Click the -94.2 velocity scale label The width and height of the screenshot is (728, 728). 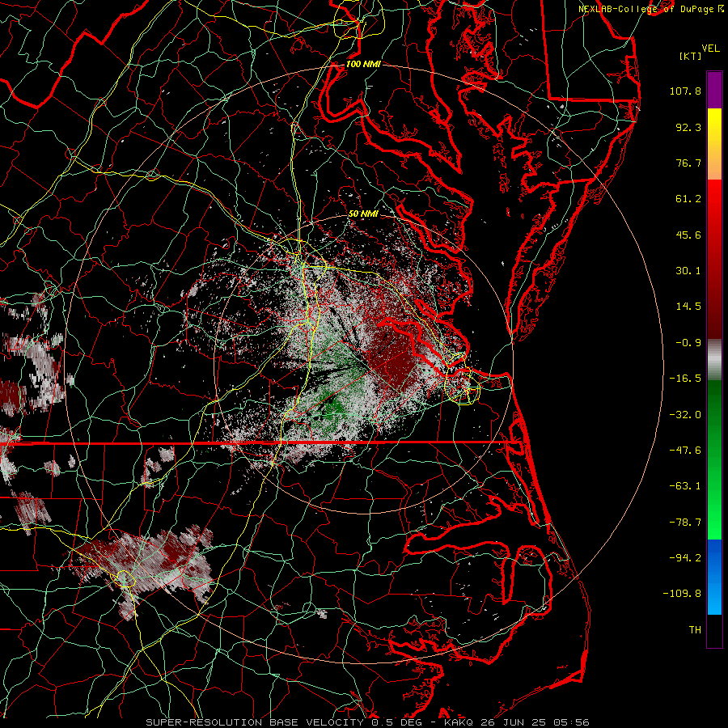point(685,558)
